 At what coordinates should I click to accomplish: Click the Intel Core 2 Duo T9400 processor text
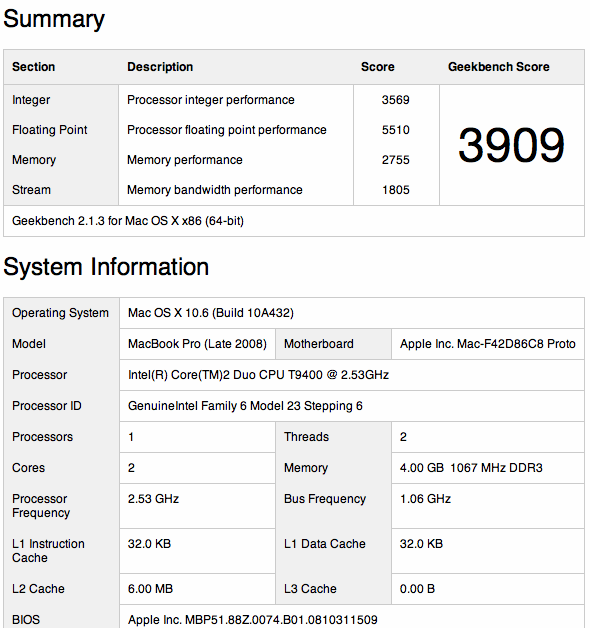258,375
